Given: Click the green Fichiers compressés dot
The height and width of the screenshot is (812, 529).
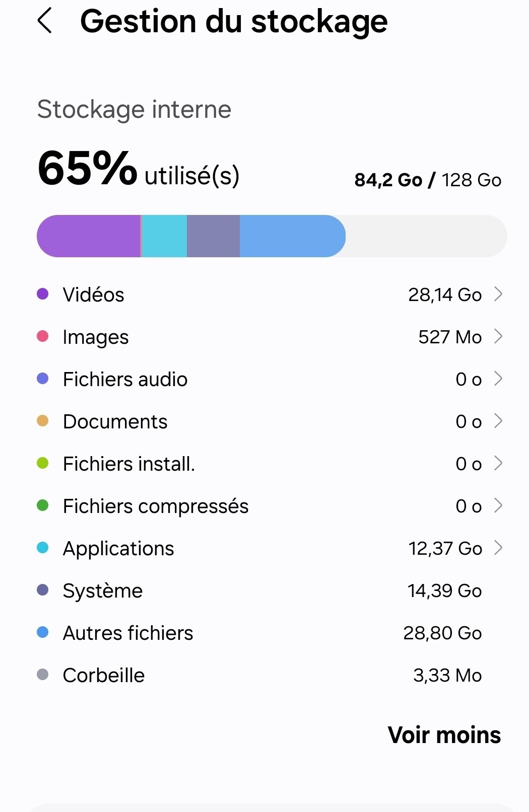Looking at the screenshot, I should click(43, 505).
